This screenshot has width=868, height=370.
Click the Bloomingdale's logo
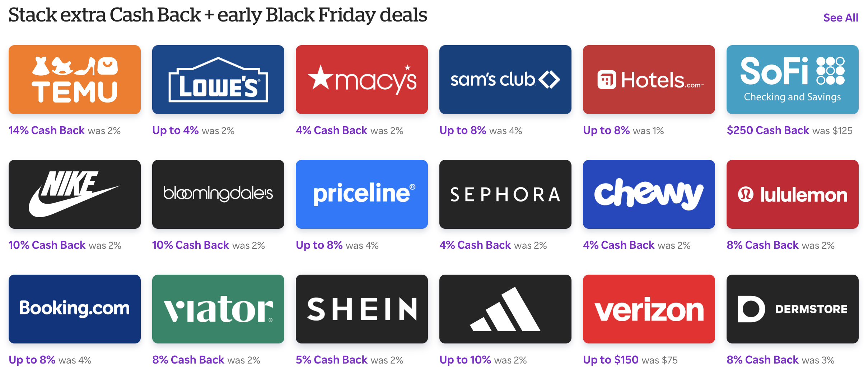(218, 194)
